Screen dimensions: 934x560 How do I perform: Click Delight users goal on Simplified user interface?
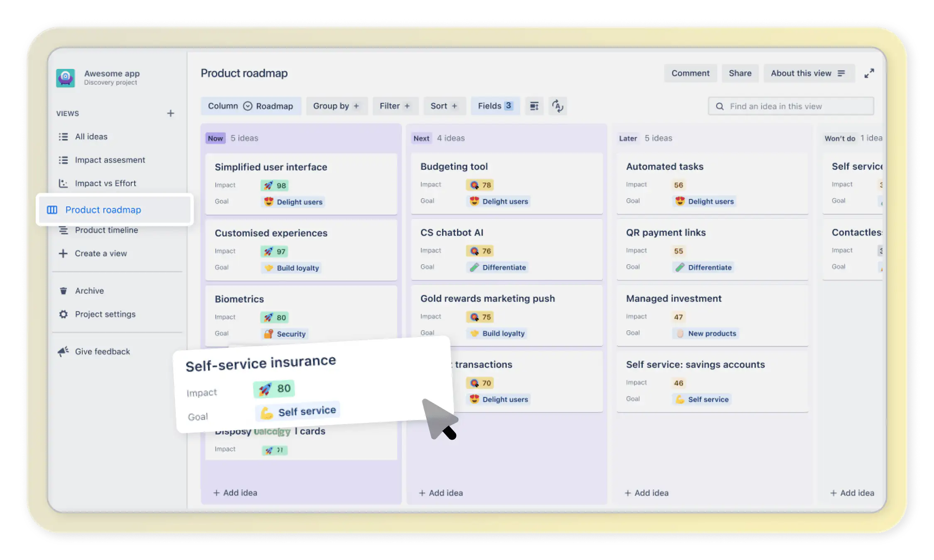point(293,202)
